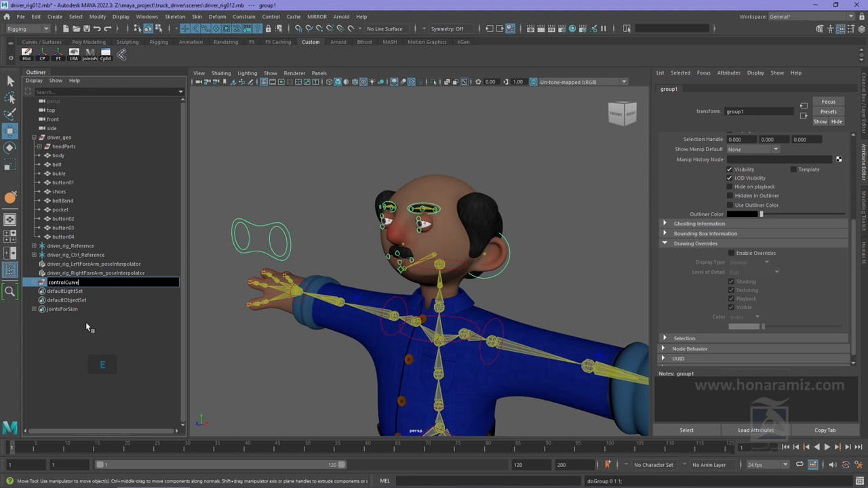Click the Copy Tab button
This screenshot has width=868, height=488.
point(825,430)
